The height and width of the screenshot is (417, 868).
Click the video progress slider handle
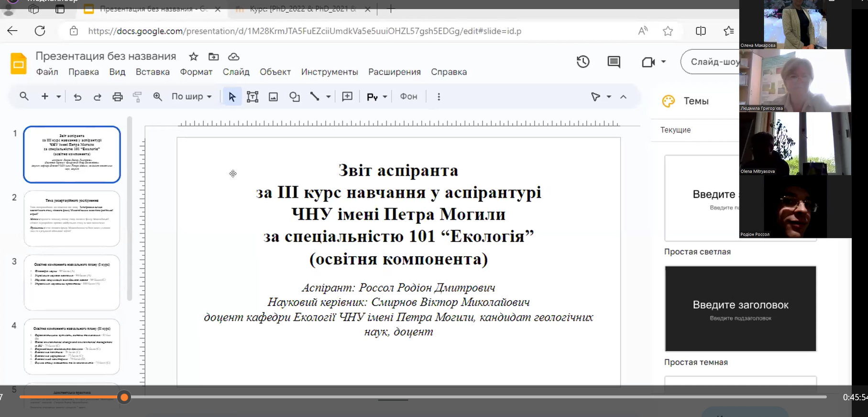tap(124, 397)
